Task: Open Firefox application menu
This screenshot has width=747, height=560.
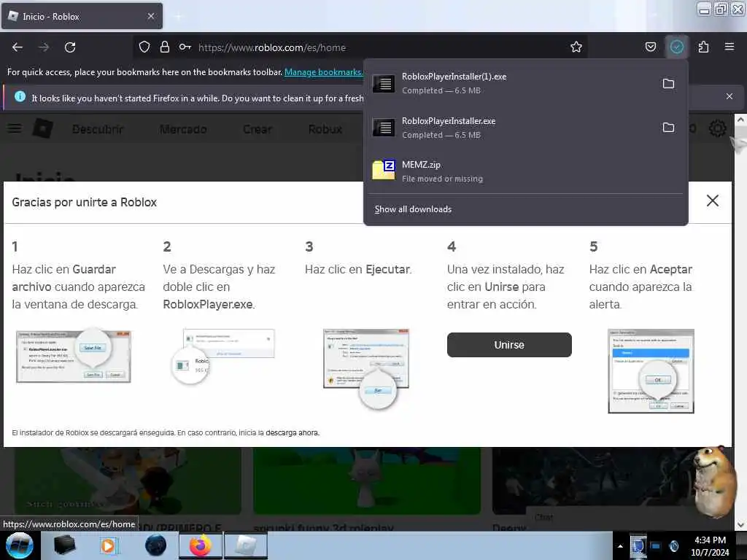Action: coord(729,47)
